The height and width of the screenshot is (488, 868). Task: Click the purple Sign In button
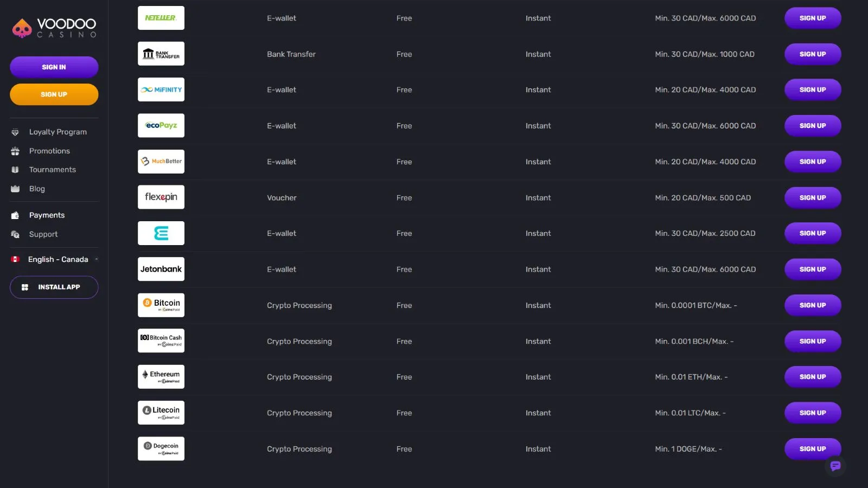pyautogui.click(x=54, y=67)
